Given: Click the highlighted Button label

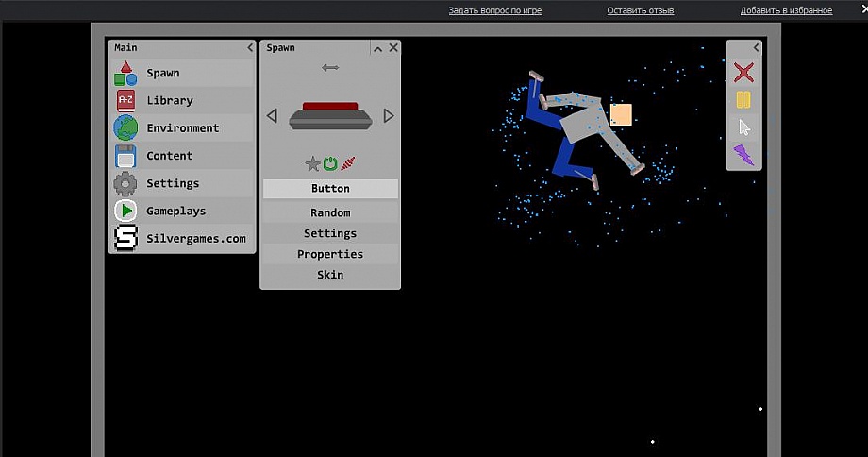Looking at the screenshot, I should coord(330,188).
